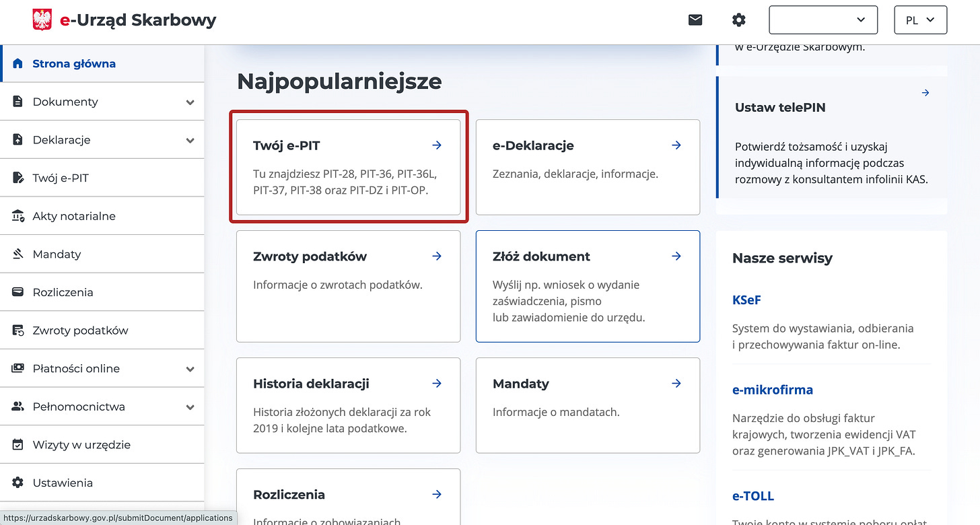
Task: Click card icon beside Rozliczenia
Action: [x=18, y=292]
